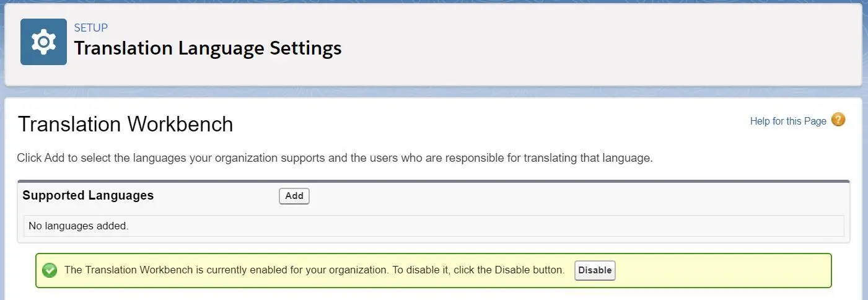Add a supported language
The height and width of the screenshot is (300, 868).
click(x=294, y=196)
